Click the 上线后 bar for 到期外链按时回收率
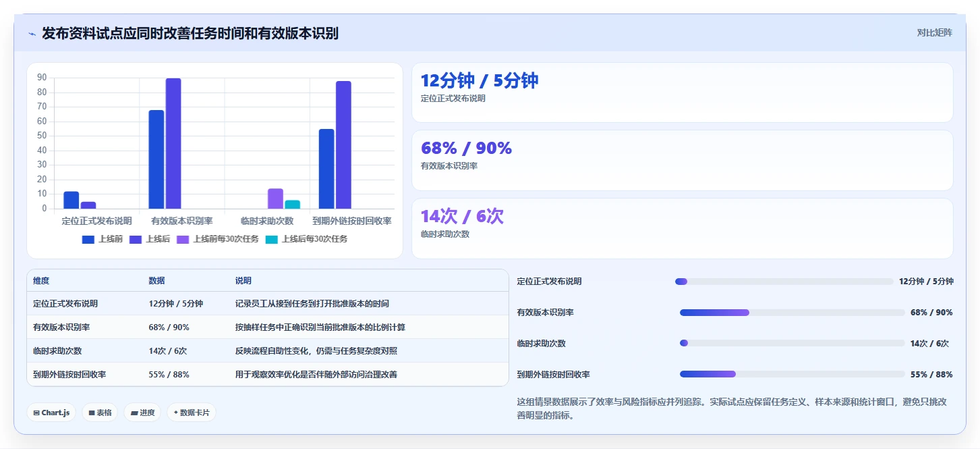980x449 pixels. [x=343, y=145]
